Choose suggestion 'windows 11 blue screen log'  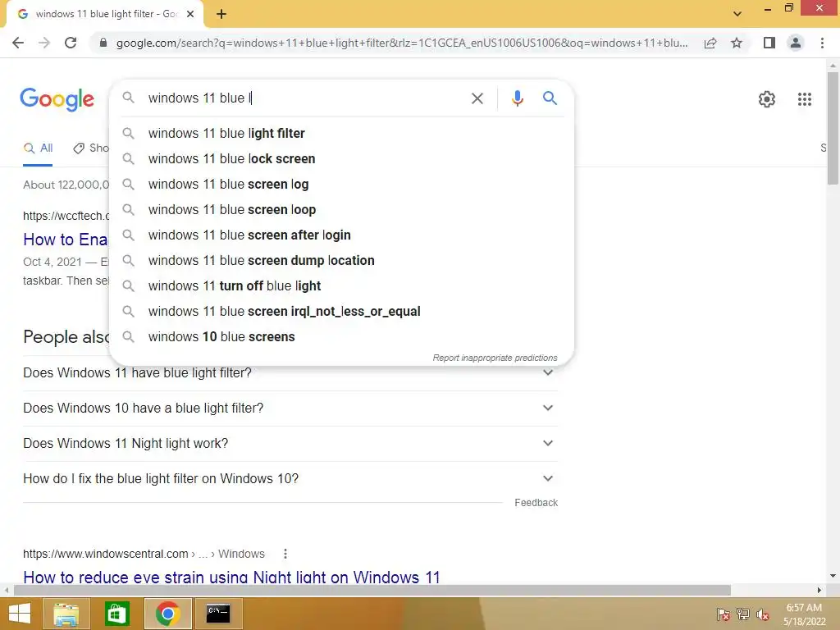341,185
